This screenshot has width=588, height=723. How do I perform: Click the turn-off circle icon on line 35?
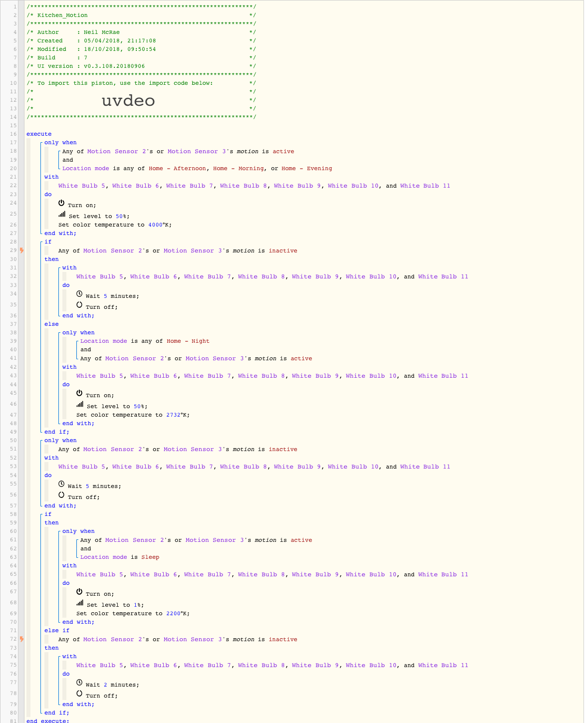pos(79,305)
